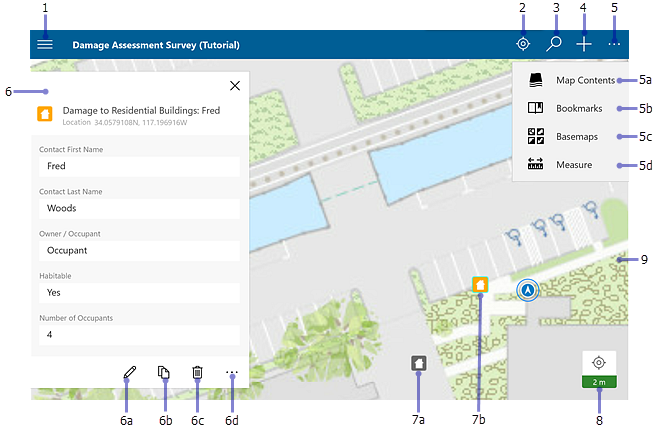The image size is (659, 430).
Task: Edit the feature with pencil icon
Action: pyautogui.click(x=129, y=373)
